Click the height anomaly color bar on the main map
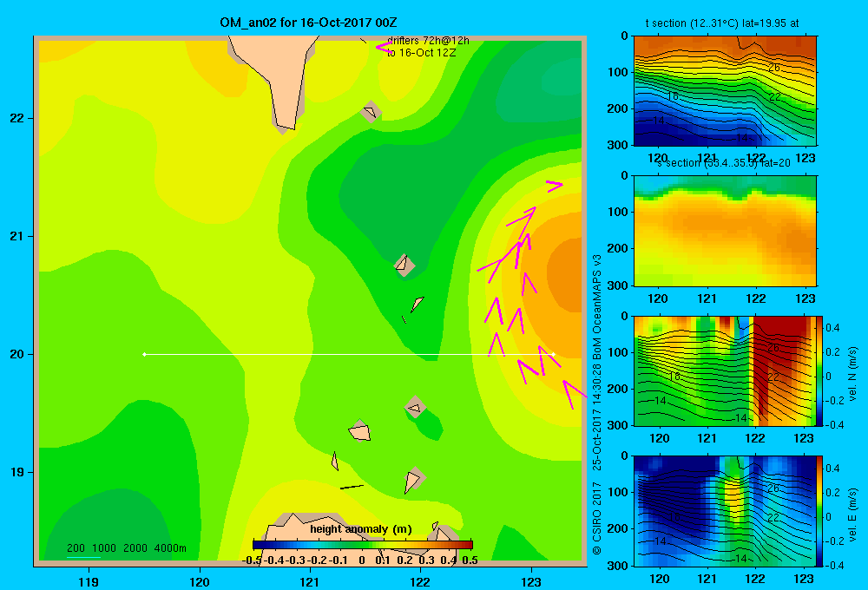Image resolution: width=868 pixels, height=590 pixels. click(363, 545)
